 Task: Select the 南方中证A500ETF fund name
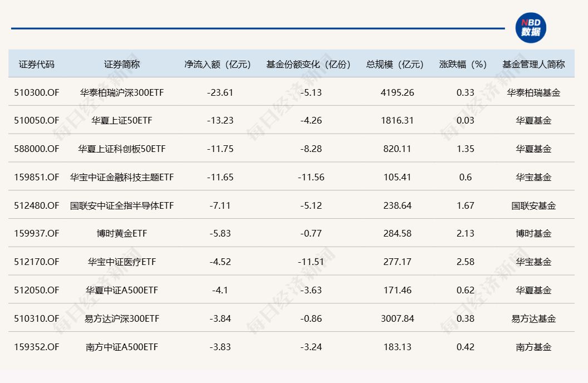pos(122,347)
